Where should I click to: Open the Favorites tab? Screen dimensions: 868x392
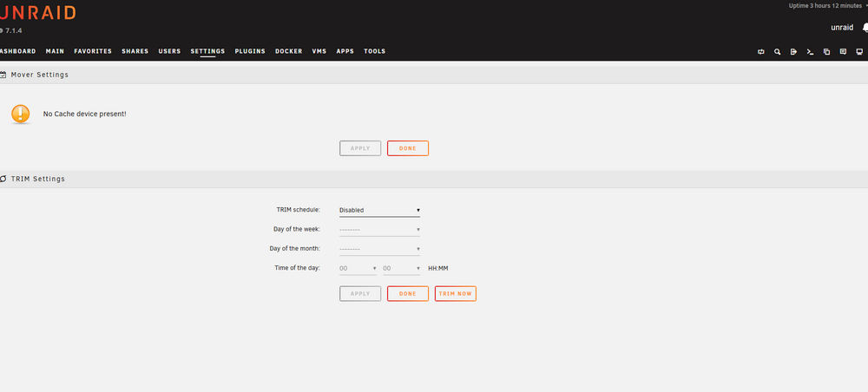(93, 51)
